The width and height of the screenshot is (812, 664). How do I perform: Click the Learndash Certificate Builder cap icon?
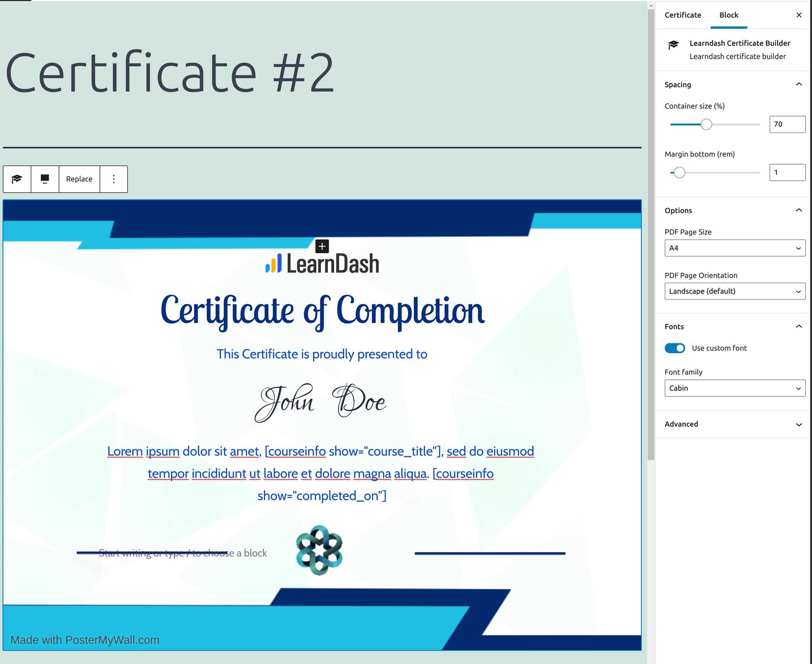[673, 45]
